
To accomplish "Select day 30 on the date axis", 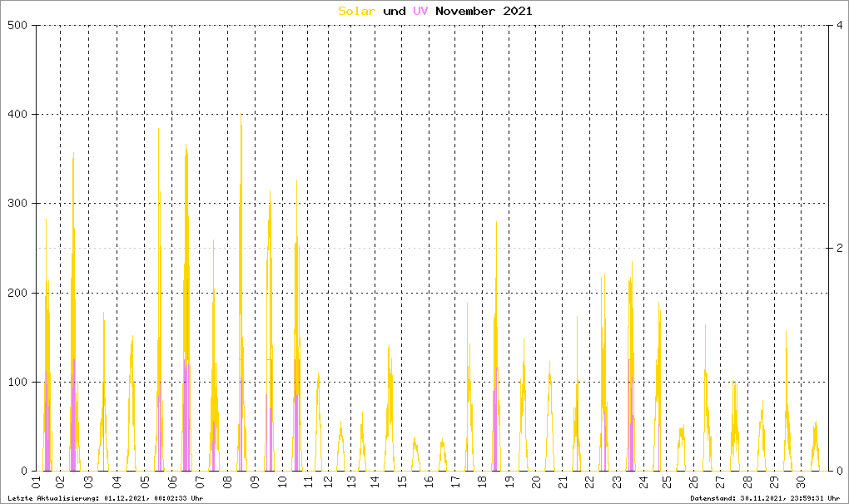I will [799, 482].
